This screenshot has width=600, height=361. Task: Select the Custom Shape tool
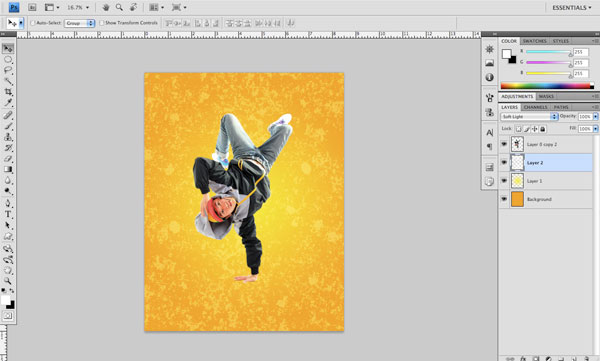[8, 236]
